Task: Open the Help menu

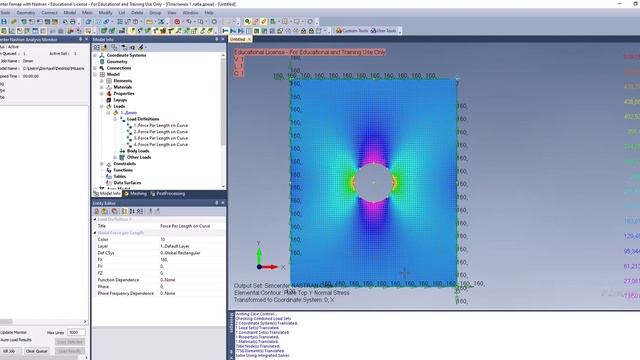Action: click(x=209, y=13)
